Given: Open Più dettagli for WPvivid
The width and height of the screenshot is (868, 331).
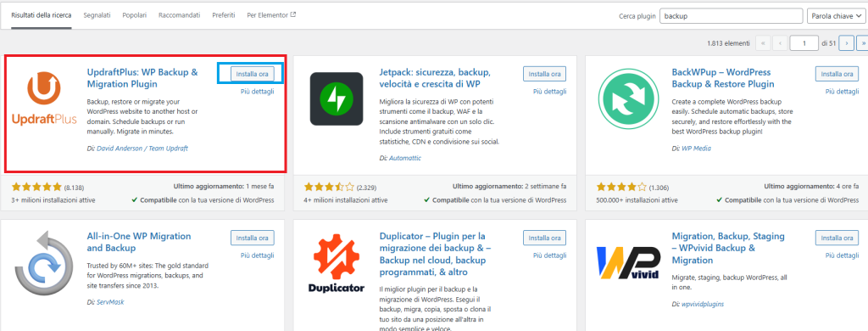Looking at the screenshot, I should tap(842, 256).
